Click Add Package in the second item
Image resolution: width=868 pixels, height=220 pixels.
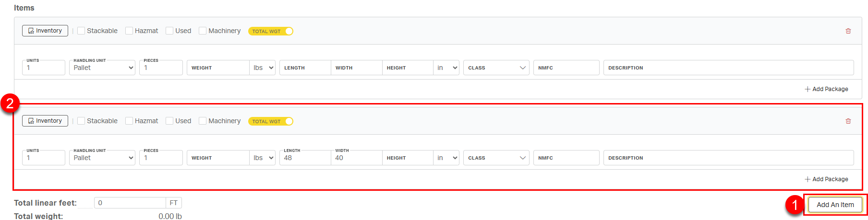826,179
